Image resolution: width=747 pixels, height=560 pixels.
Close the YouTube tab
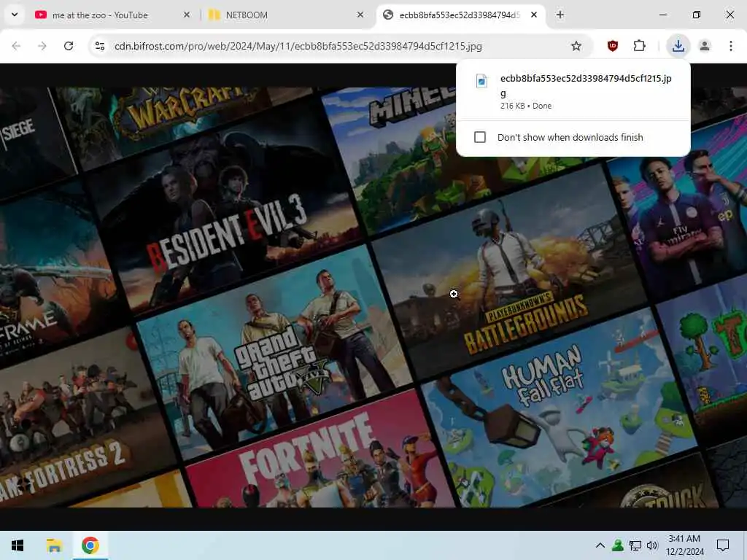pos(187,15)
